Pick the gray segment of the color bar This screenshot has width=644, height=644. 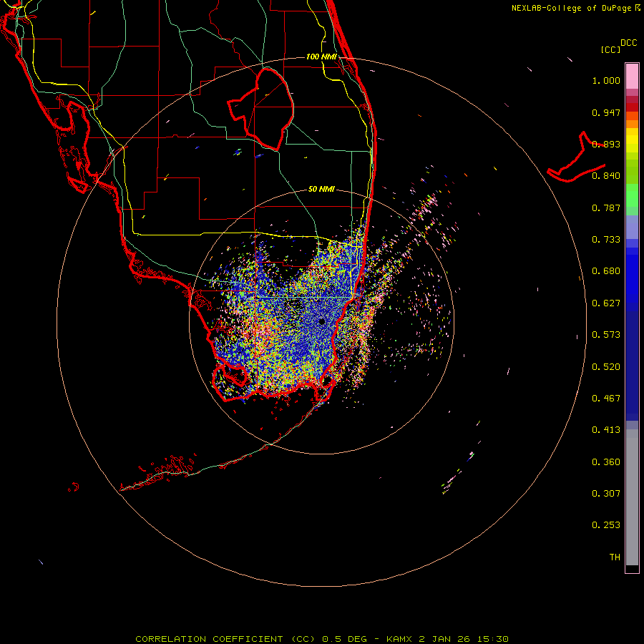[632, 497]
